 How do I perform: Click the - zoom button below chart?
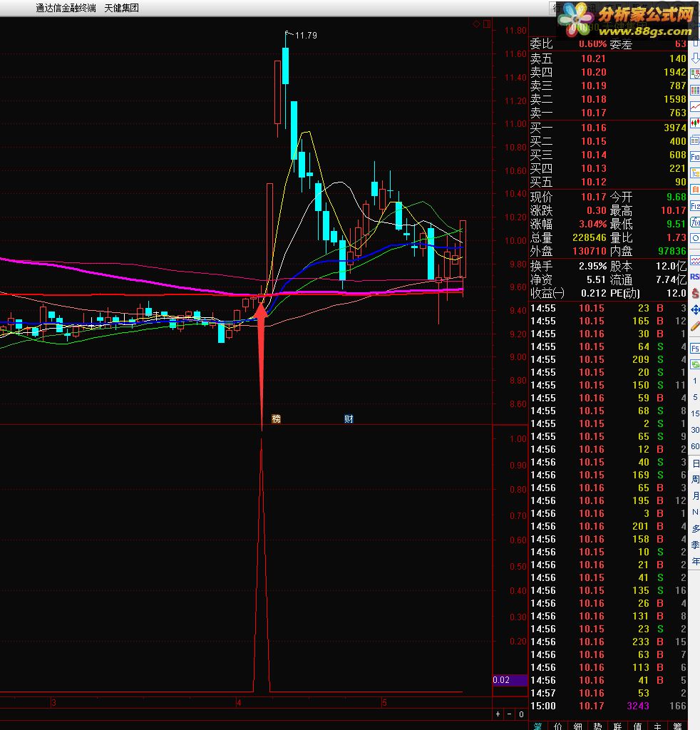coord(510,714)
